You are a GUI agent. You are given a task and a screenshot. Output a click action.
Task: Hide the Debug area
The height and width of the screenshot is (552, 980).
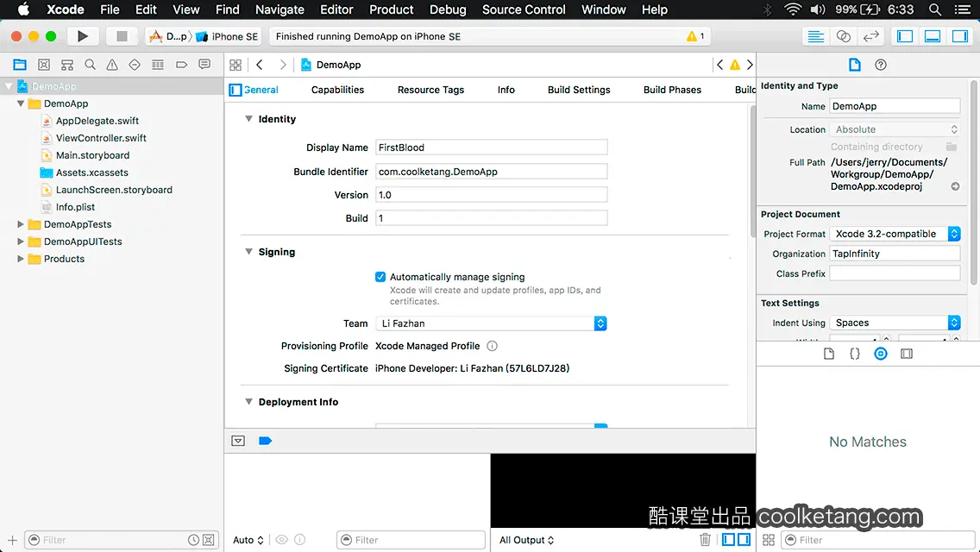click(933, 36)
